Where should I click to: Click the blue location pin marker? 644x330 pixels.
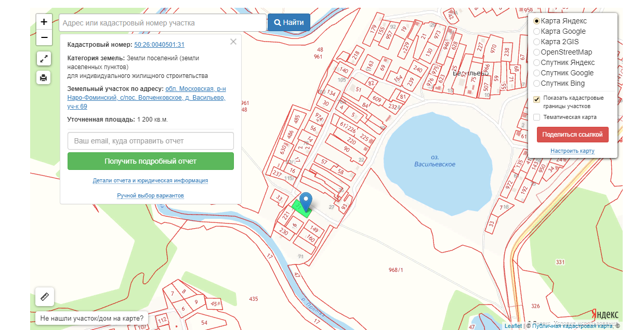(306, 202)
